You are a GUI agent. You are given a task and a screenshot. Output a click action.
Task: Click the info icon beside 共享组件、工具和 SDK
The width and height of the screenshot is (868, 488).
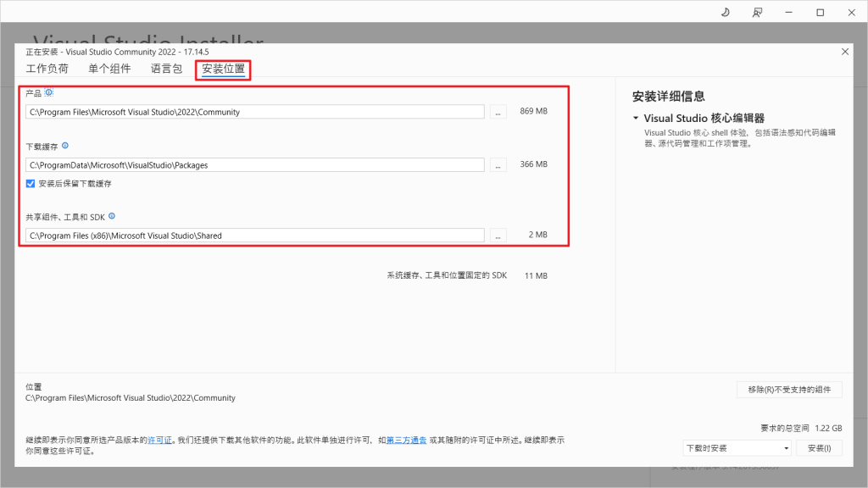[x=112, y=216]
